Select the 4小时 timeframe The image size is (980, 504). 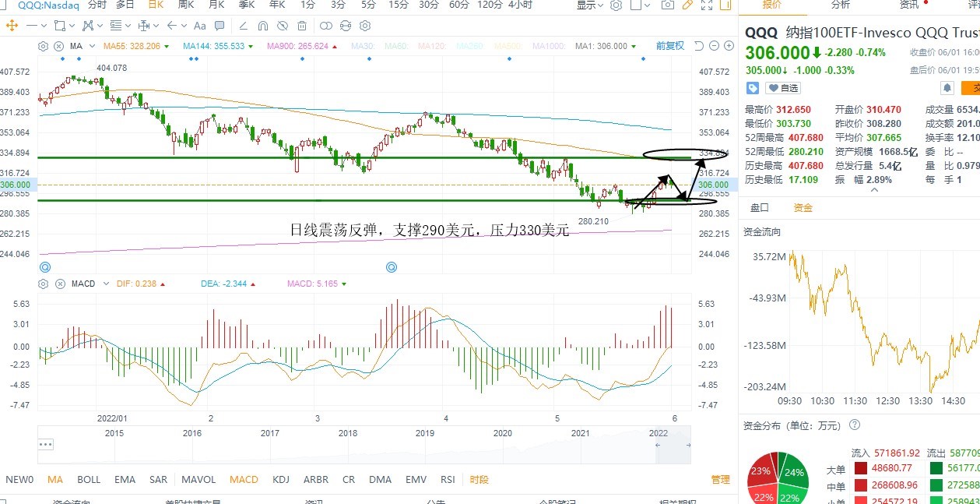(x=521, y=5)
